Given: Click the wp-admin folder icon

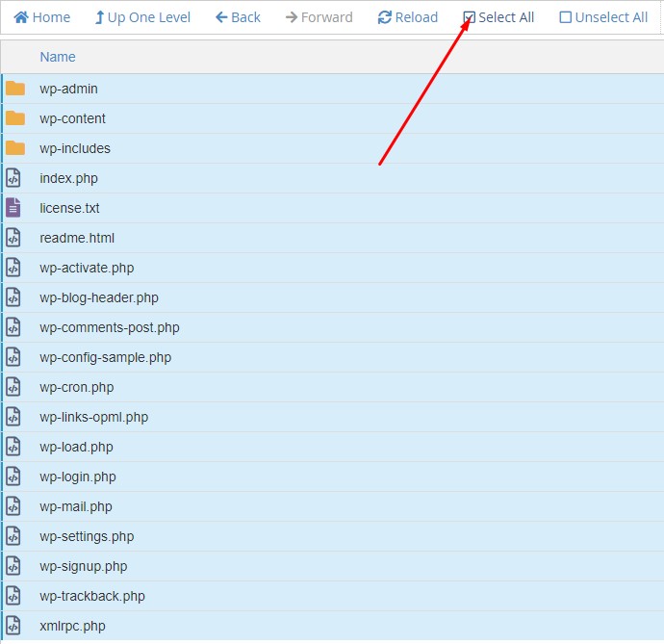Looking at the screenshot, I should (x=15, y=89).
